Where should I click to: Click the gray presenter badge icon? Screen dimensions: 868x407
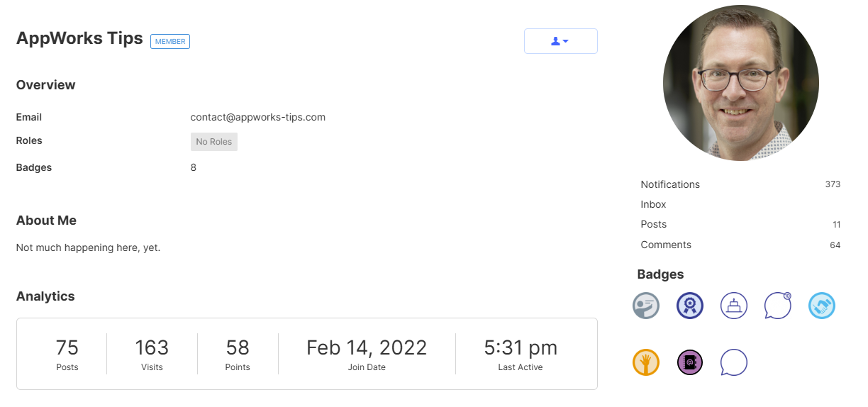pos(646,306)
